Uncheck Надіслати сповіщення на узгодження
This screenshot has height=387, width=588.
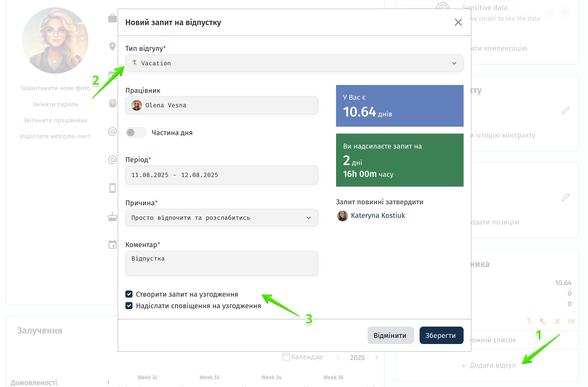click(129, 305)
